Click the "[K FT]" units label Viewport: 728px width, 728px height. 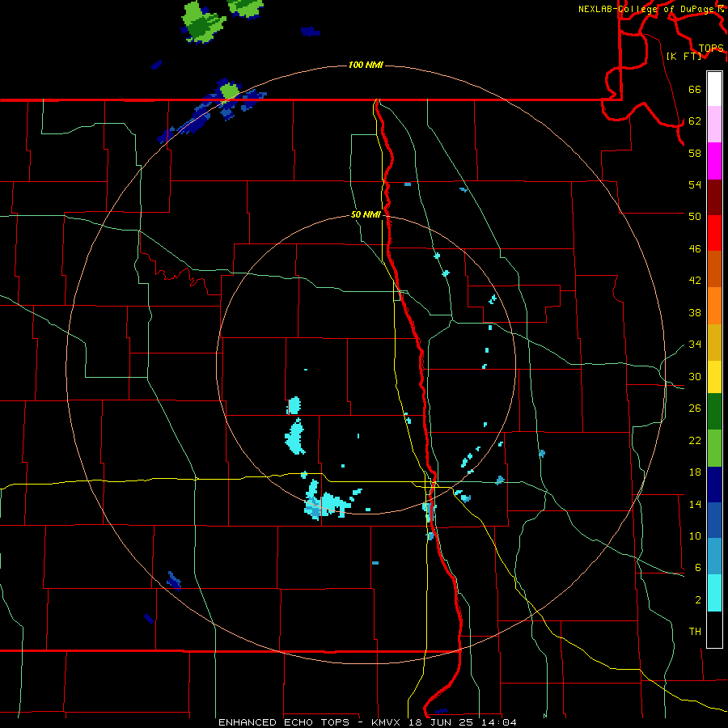[684, 56]
